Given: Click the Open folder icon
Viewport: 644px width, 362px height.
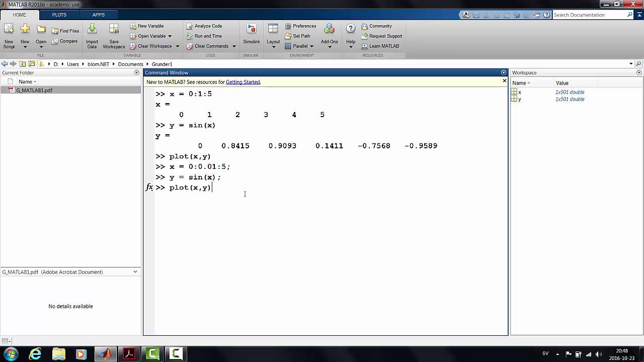Looking at the screenshot, I should pyautogui.click(x=41, y=29).
